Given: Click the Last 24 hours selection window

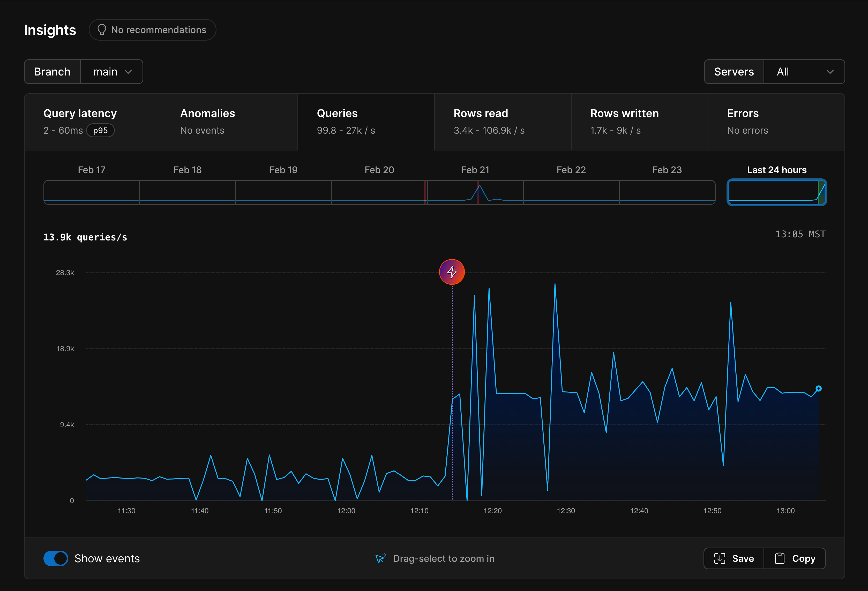Looking at the screenshot, I should pos(776,192).
